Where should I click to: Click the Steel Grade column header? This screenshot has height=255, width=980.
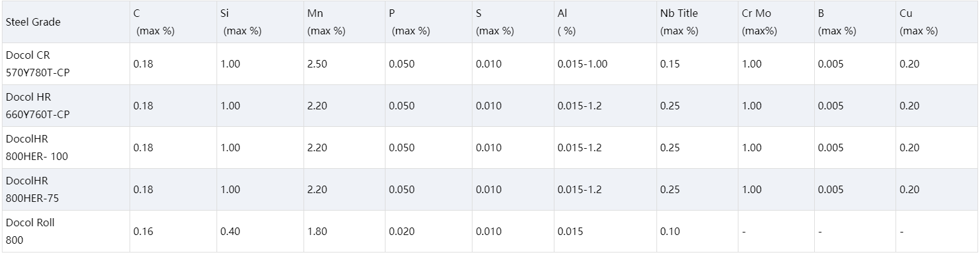pos(33,22)
